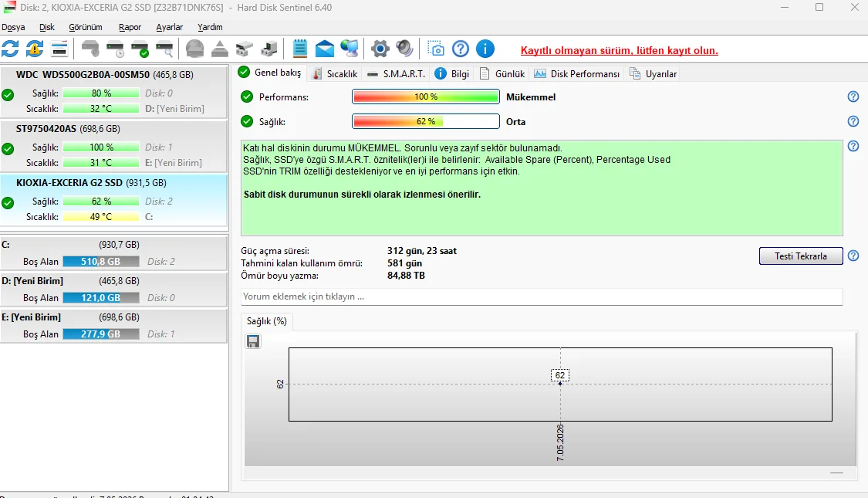Switch to the Disk Performansı tab
The height and width of the screenshot is (498, 868).
pyautogui.click(x=577, y=73)
